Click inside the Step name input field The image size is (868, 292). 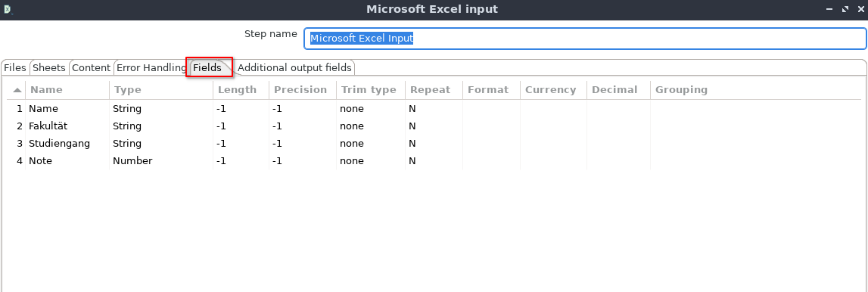click(585, 39)
